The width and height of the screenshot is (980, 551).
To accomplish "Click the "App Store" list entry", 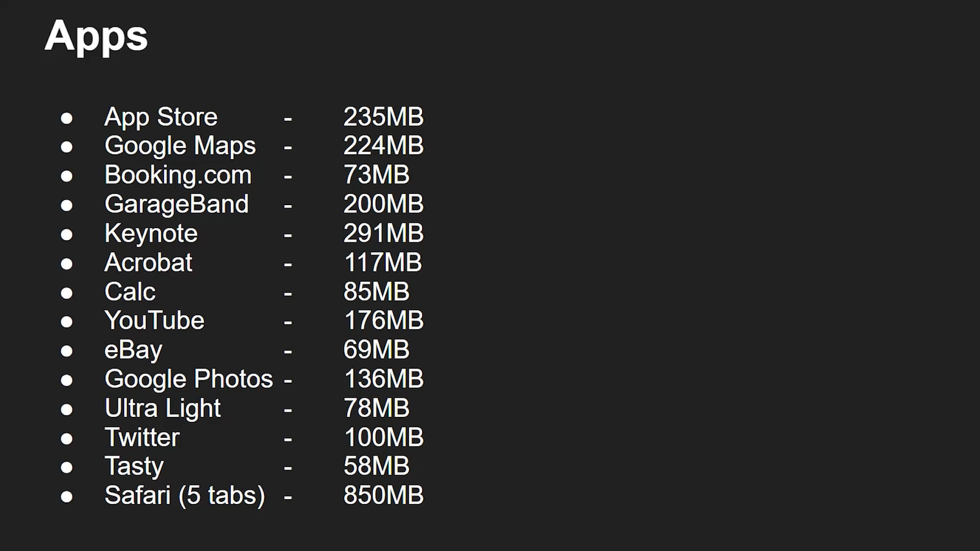I will pos(161,117).
